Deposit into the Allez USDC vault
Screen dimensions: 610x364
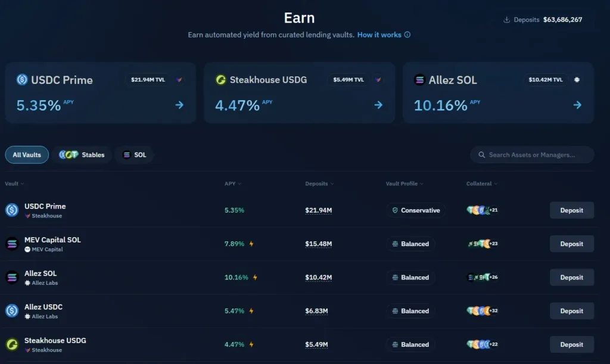pos(571,311)
